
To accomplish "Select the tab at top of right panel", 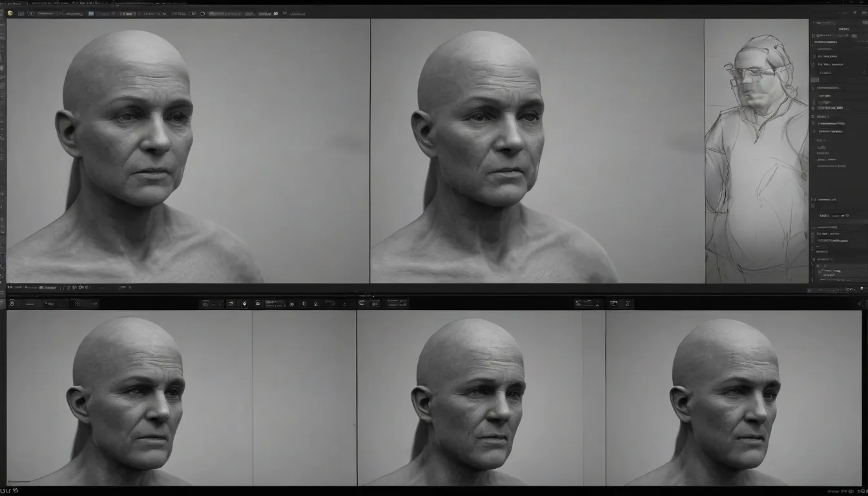I will coord(843,28).
